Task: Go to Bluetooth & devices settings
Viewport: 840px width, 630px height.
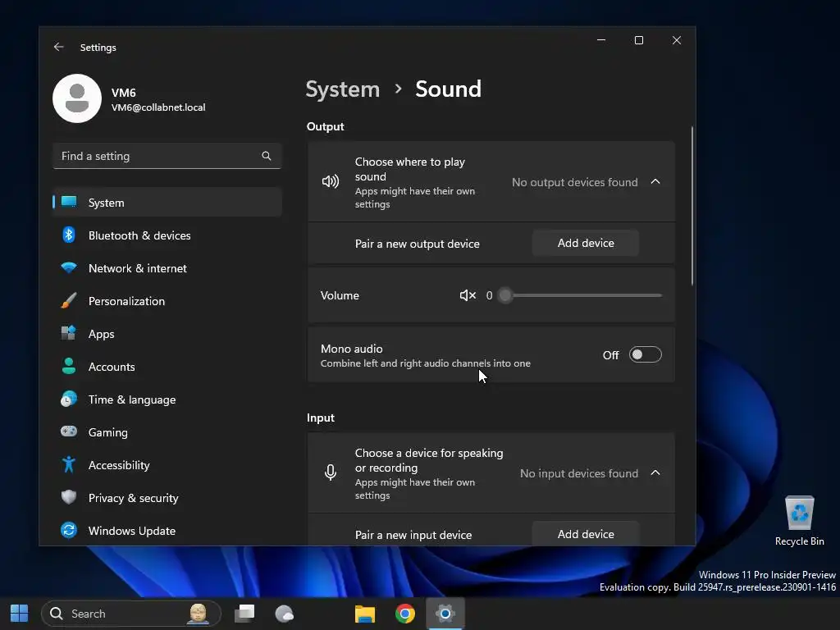Action: point(167,235)
